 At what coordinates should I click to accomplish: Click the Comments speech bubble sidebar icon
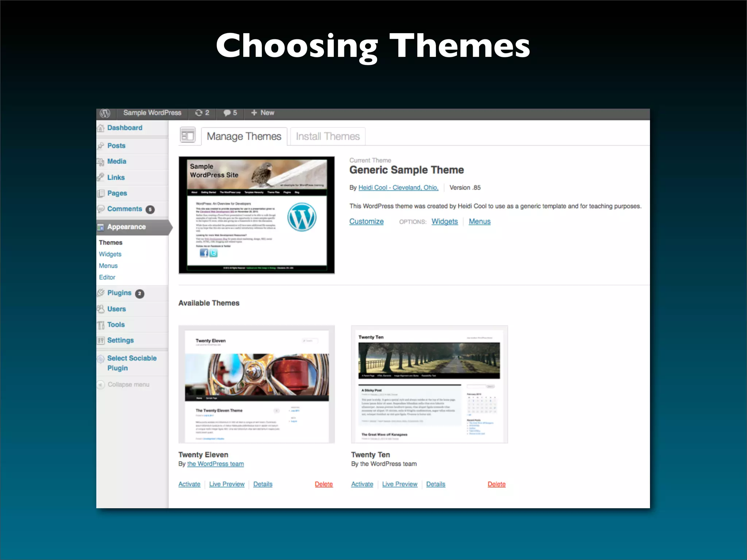101,209
